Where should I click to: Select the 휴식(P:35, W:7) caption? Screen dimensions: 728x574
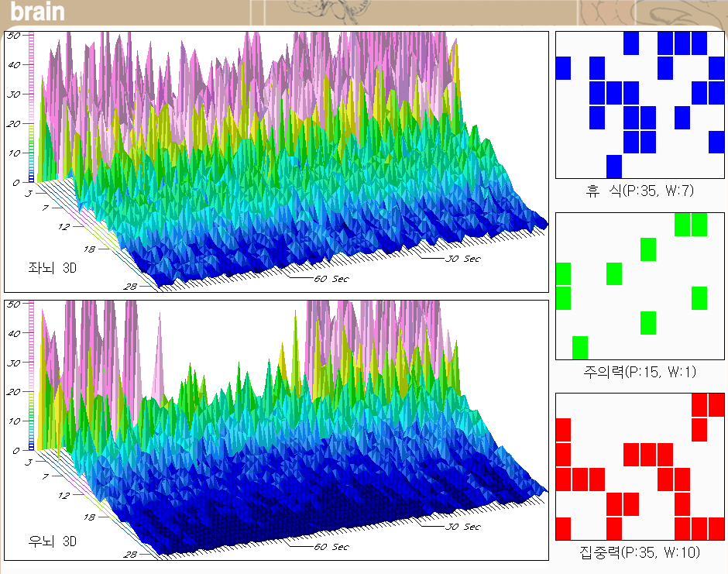(x=640, y=191)
